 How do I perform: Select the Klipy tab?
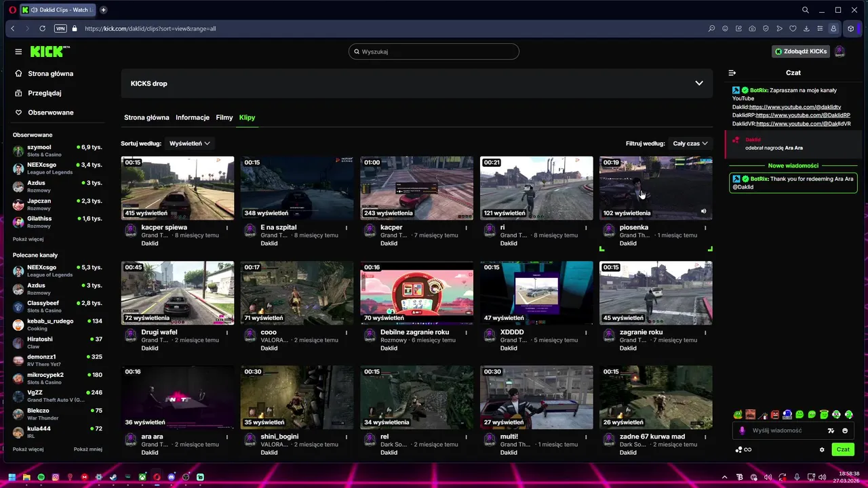tap(247, 117)
